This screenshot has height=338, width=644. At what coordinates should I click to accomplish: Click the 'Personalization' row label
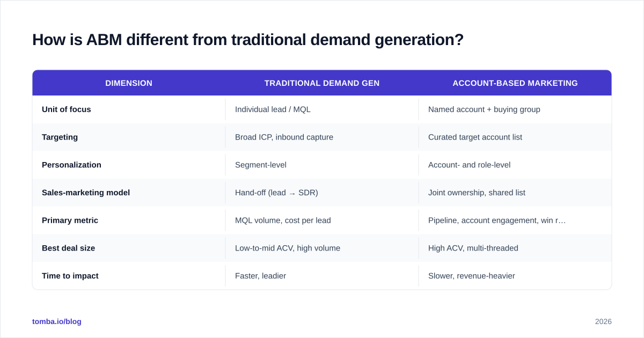[x=71, y=165]
